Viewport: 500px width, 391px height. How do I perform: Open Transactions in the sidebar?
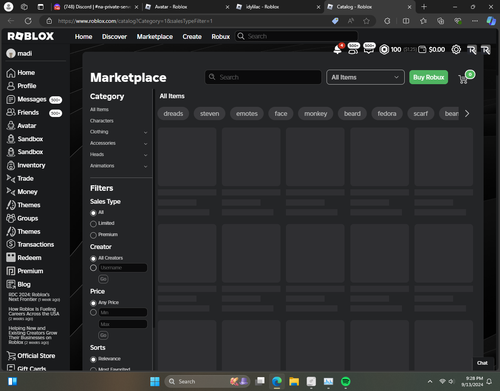pyautogui.click(x=30, y=244)
